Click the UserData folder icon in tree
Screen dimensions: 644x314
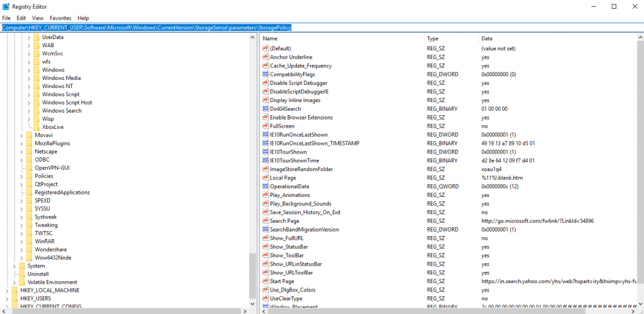click(x=36, y=37)
